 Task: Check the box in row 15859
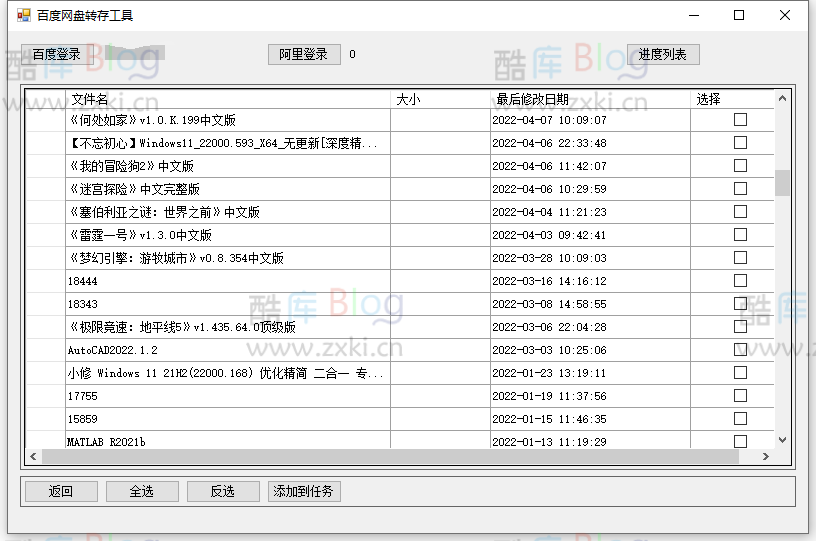click(740, 418)
